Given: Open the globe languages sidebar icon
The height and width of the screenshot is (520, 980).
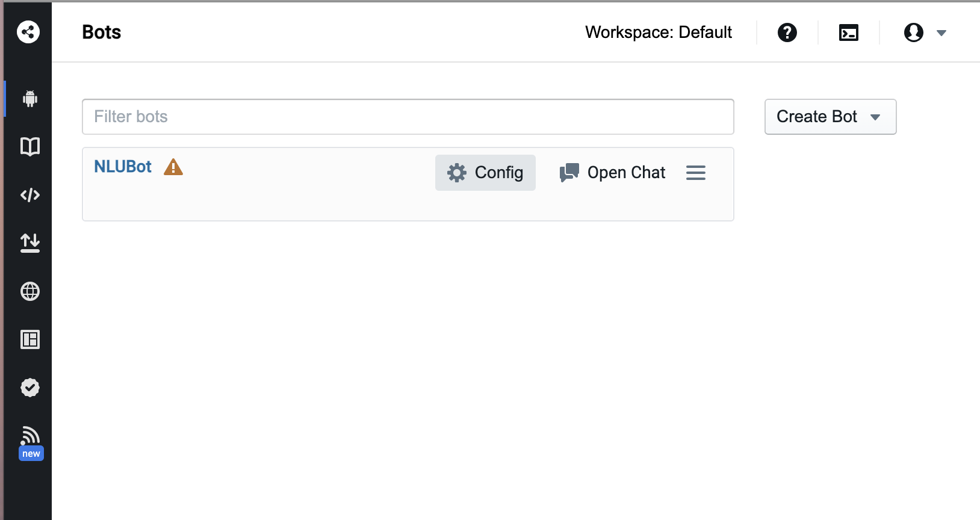Looking at the screenshot, I should [29, 291].
